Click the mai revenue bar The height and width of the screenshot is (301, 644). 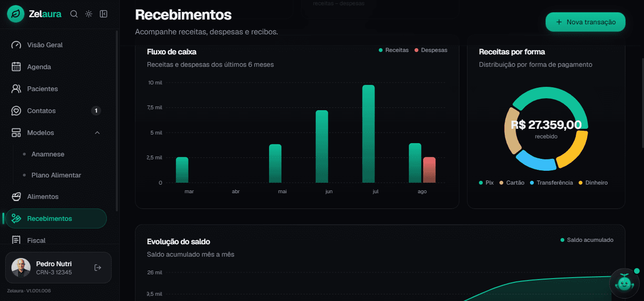pos(275,164)
